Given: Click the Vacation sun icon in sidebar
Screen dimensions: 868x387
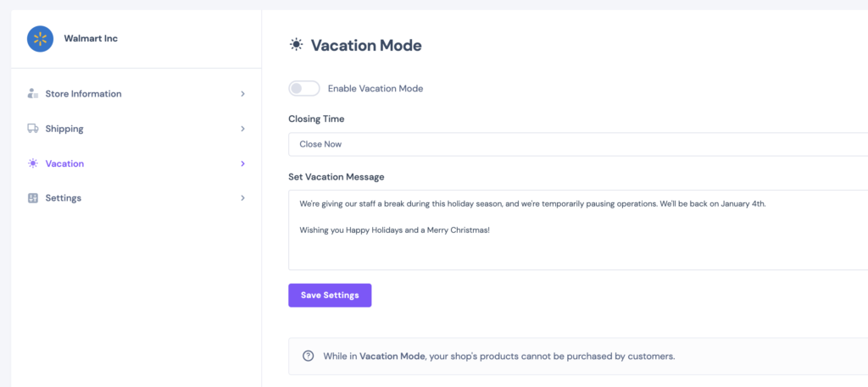Looking at the screenshot, I should coord(33,163).
